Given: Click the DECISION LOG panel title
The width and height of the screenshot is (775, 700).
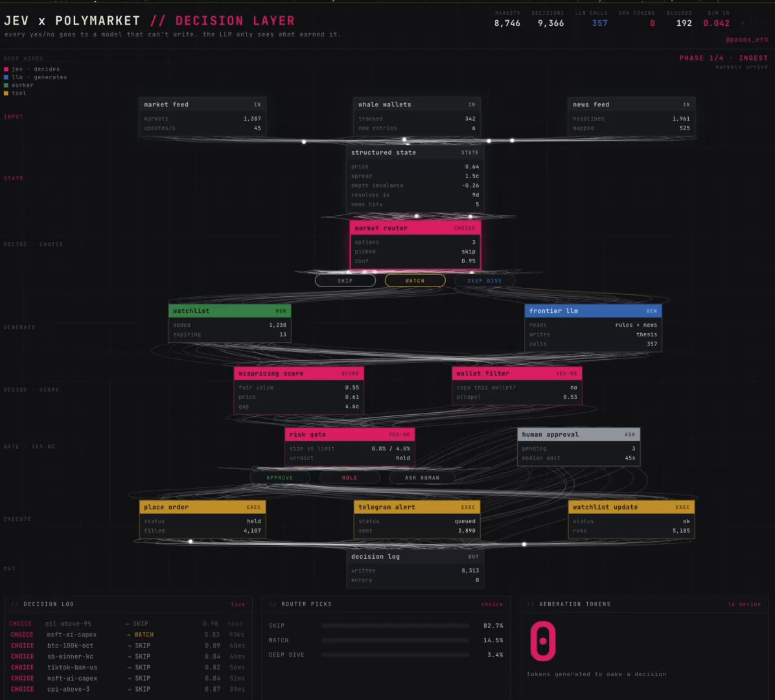Looking at the screenshot, I should (x=49, y=604).
